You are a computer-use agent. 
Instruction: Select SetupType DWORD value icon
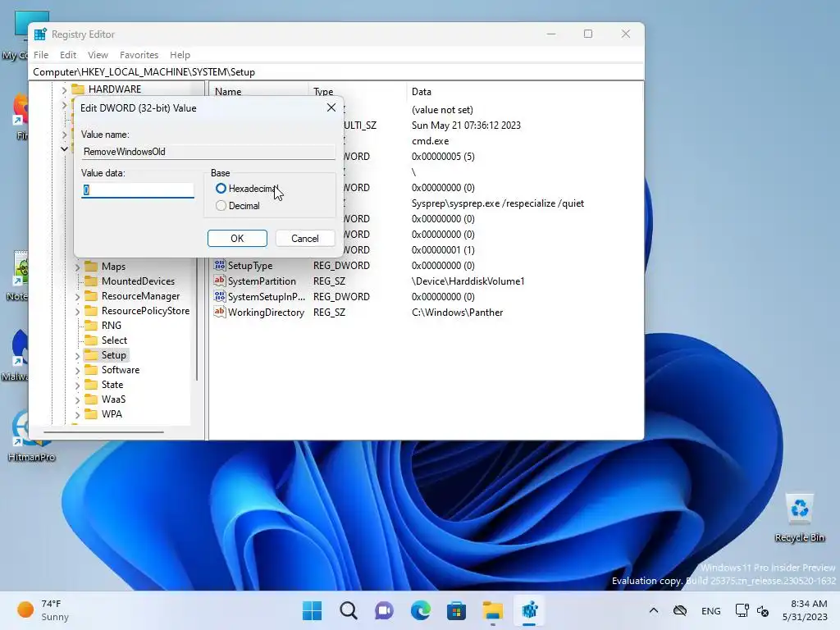pos(220,265)
